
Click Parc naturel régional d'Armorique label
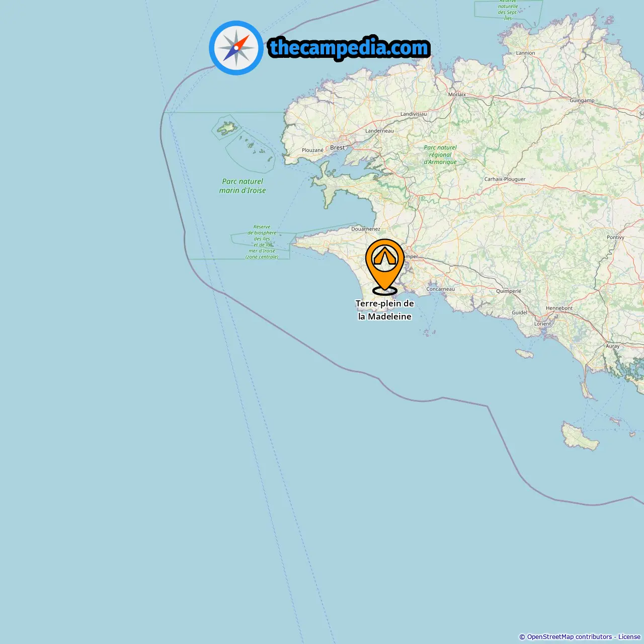(x=440, y=154)
